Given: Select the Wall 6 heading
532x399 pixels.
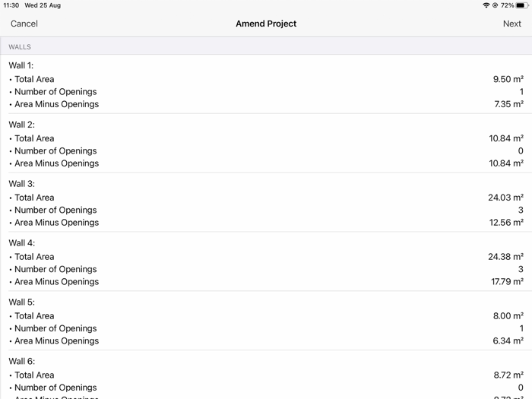Looking at the screenshot, I should point(22,361).
